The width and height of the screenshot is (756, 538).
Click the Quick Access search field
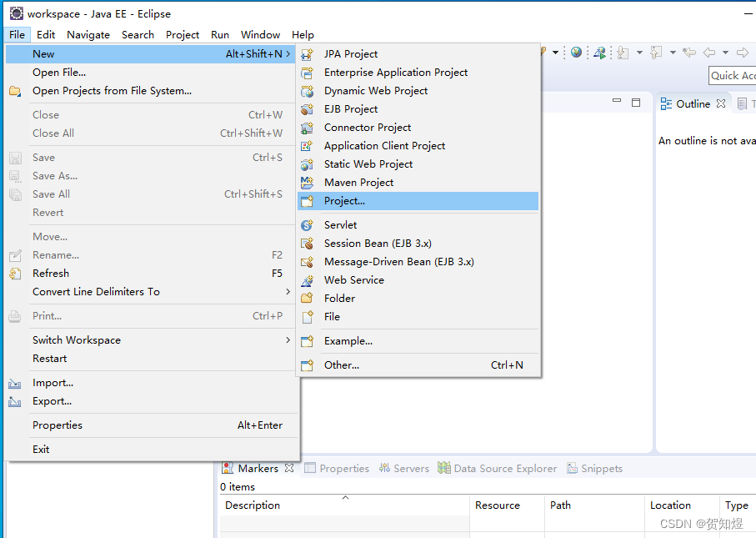click(733, 76)
